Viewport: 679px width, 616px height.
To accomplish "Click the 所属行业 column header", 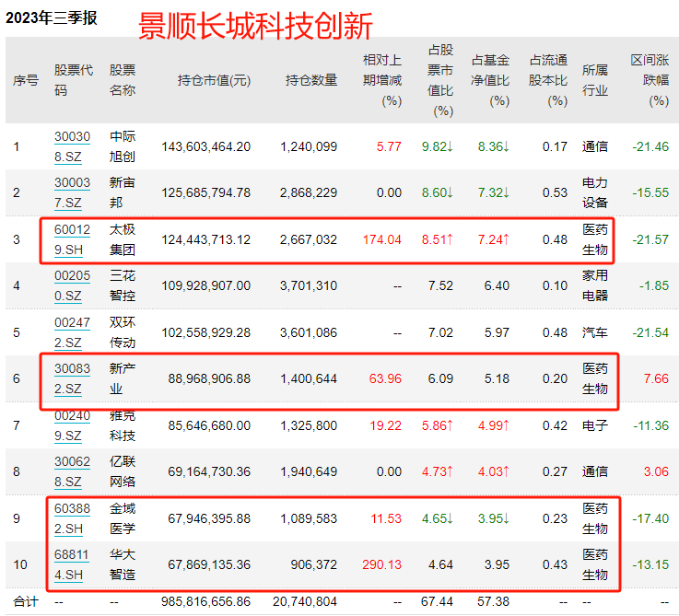I will (595, 80).
